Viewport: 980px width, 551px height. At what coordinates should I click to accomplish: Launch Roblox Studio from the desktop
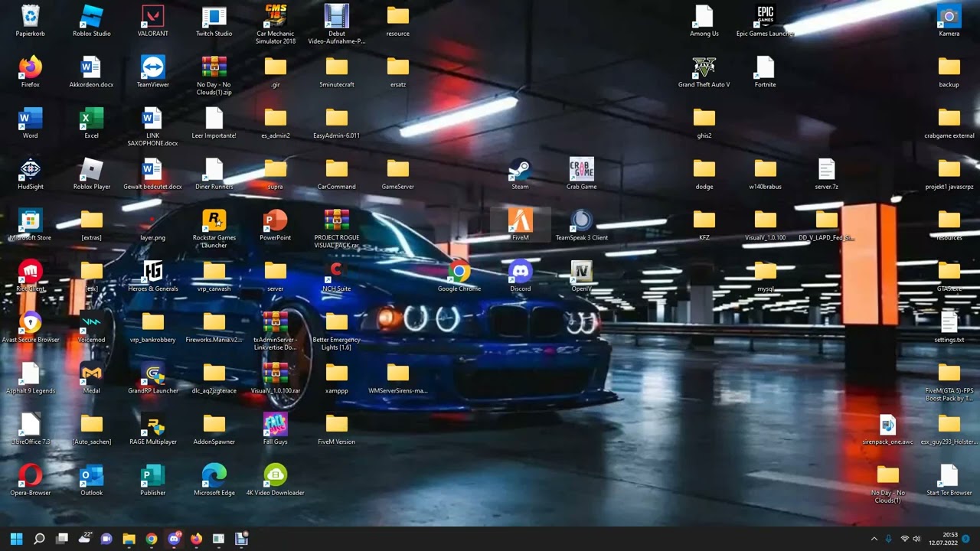click(x=92, y=21)
